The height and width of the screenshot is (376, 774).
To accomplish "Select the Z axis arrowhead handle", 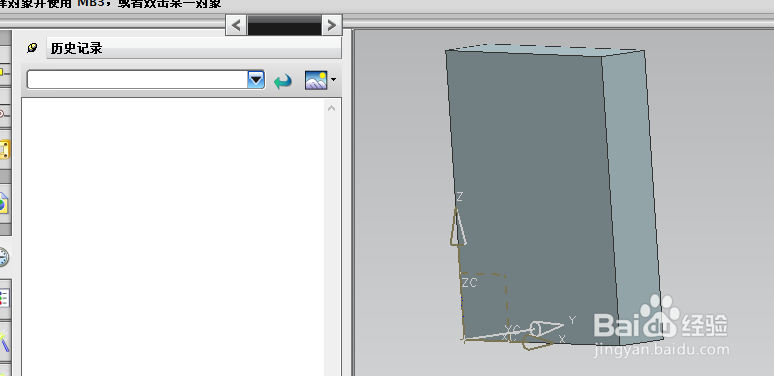I will [x=458, y=227].
